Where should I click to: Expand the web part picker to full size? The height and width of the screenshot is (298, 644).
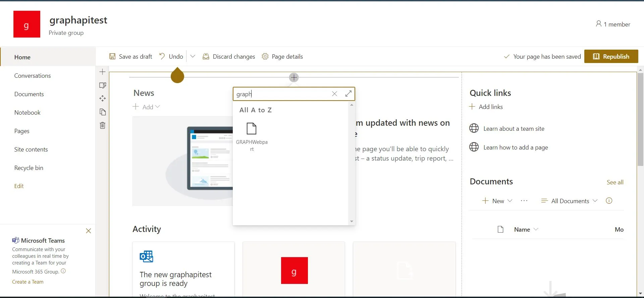pyautogui.click(x=348, y=94)
